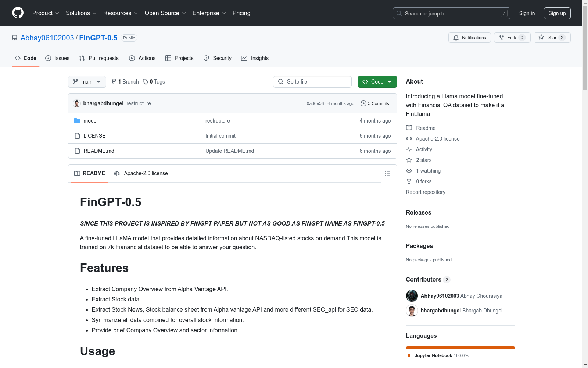Click the search magnifier icon in header
This screenshot has height=368, width=588.
pyautogui.click(x=399, y=13)
